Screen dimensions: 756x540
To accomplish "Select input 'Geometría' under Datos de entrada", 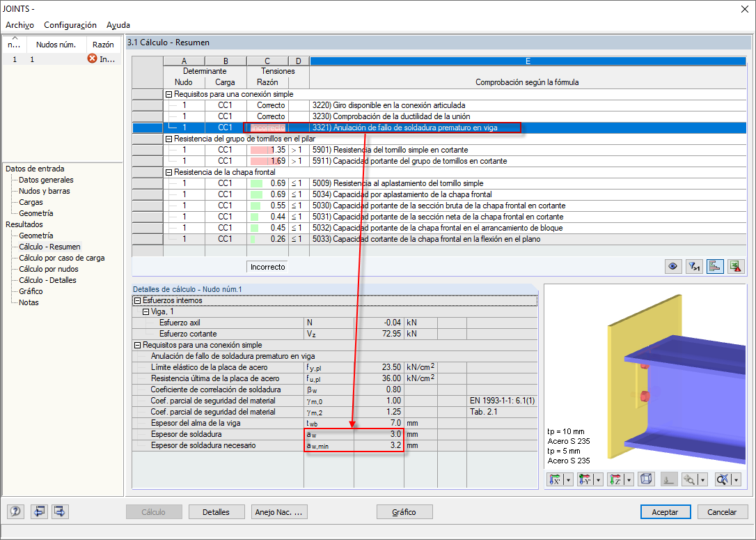I will point(36,213).
